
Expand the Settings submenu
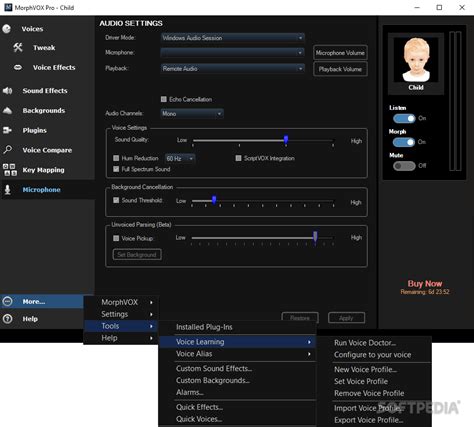point(121,314)
